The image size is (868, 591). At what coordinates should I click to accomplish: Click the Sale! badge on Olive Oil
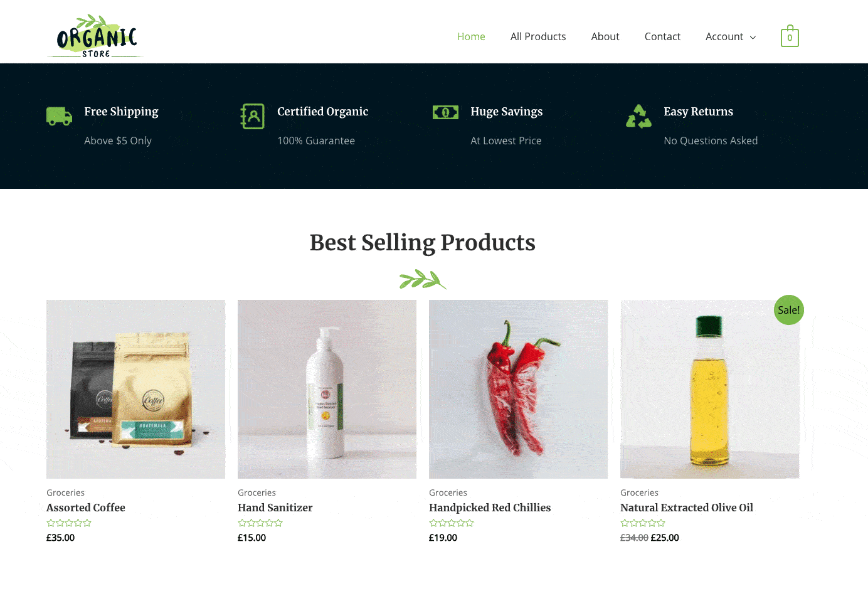(789, 310)
